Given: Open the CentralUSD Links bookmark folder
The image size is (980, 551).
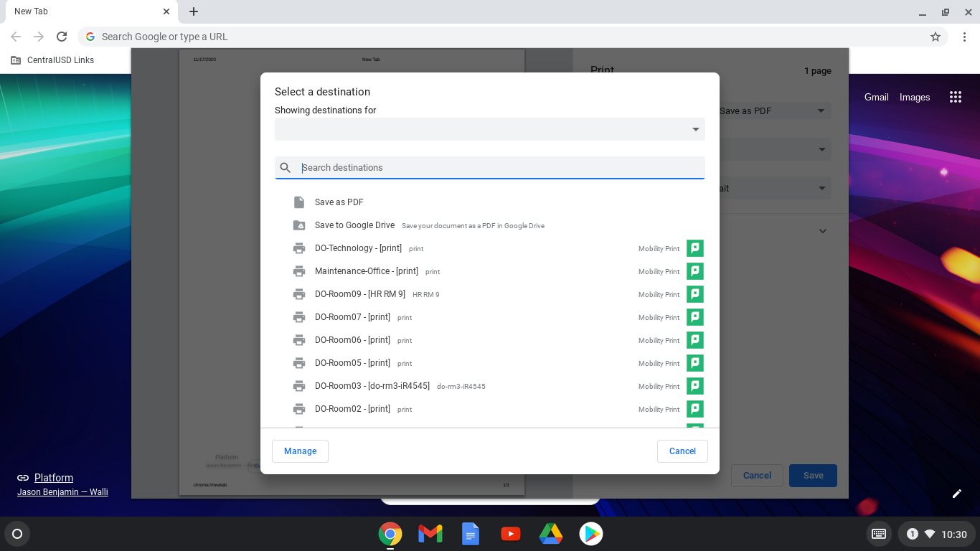Looking at the screenshot, I should click(x=52, y=60).
